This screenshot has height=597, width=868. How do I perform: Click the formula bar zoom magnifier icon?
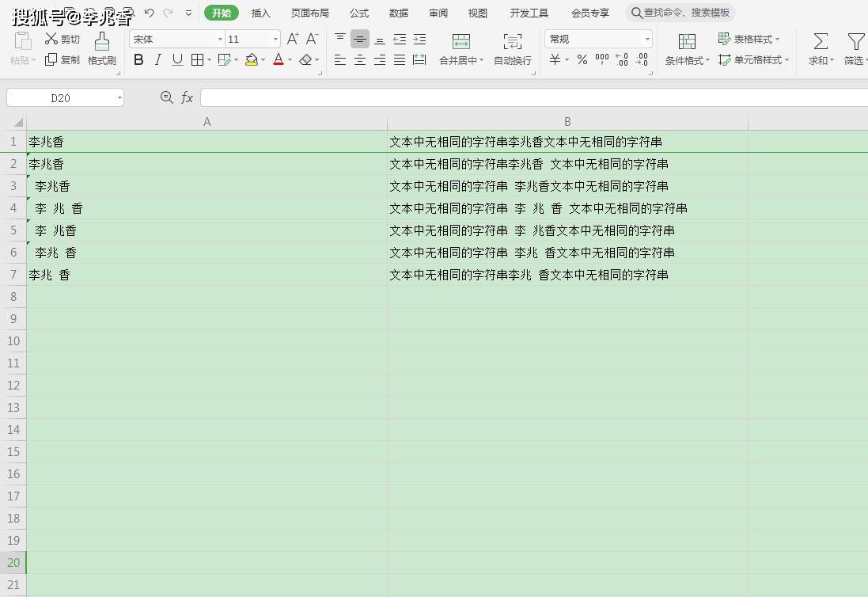pos(166,97)
